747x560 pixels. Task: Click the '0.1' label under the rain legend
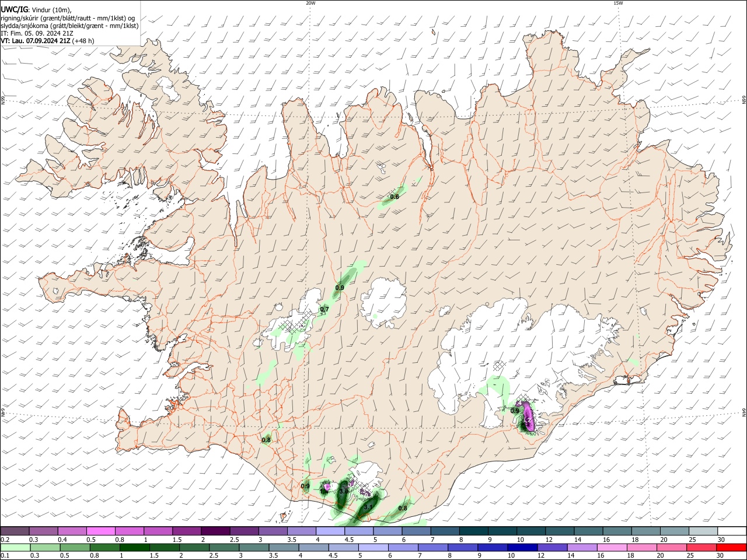(4, 556)
